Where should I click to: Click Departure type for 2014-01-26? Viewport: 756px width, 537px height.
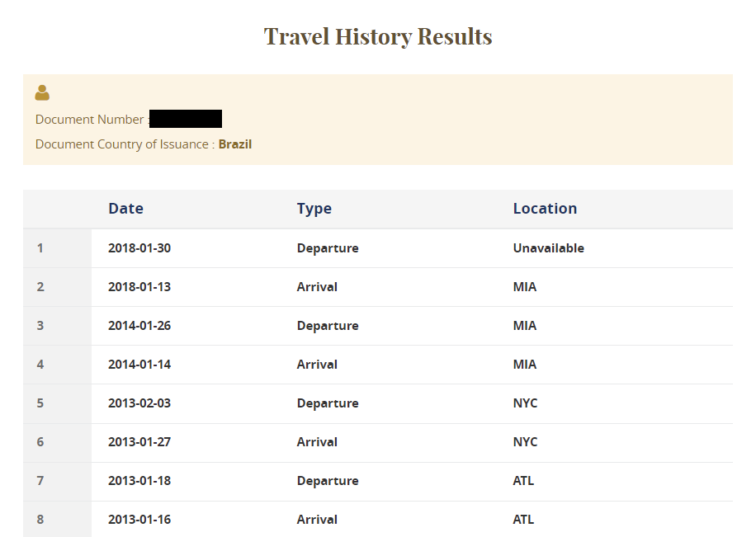tap(328, 326)
